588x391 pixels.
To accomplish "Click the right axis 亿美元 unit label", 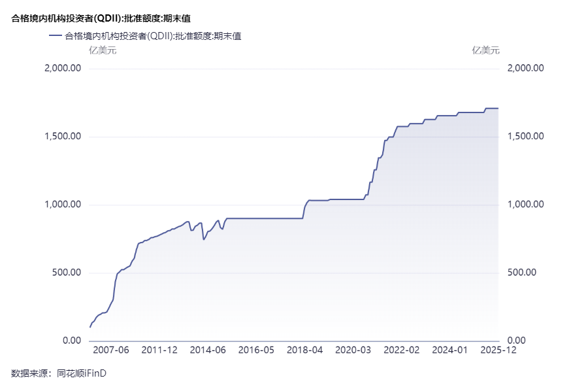I will pyautogui.click(x=485, y=50).
